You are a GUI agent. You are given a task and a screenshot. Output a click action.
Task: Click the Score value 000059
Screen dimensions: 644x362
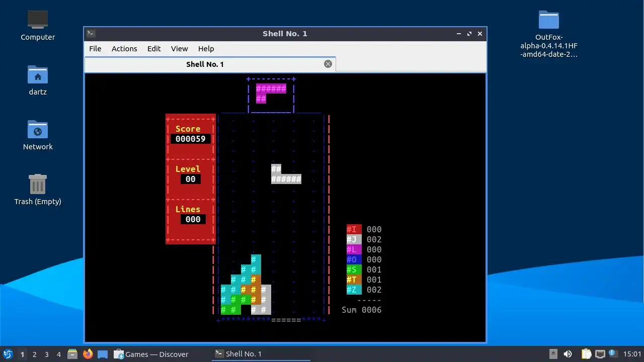pyautogui.click(x=191, y=139)
